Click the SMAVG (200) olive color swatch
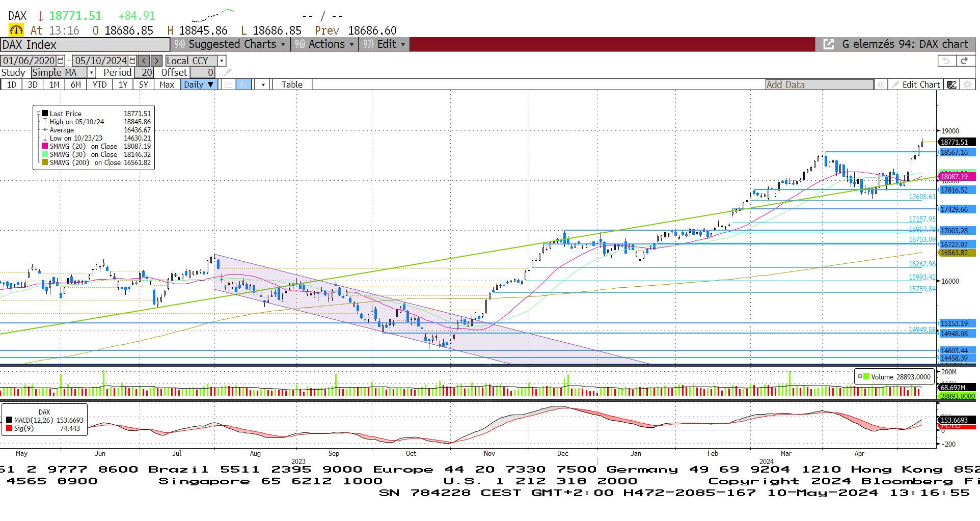 click(45, 162)
